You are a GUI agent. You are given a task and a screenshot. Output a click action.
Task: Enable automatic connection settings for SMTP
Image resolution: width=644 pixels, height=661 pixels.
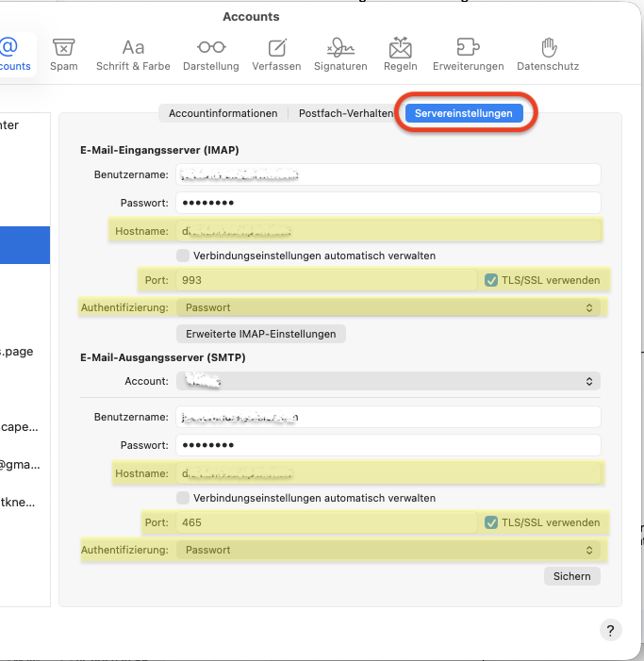(x=183, y=498)
